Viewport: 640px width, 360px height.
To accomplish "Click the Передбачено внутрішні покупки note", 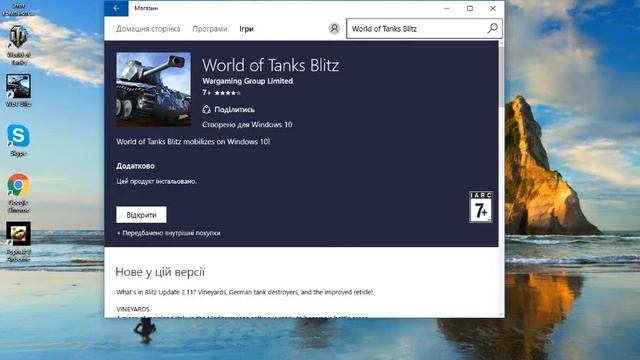I will (169, 233).
